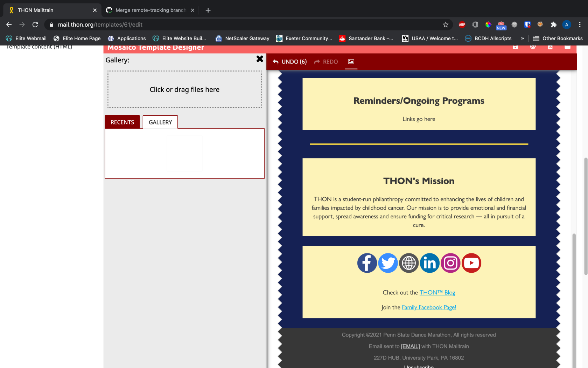Viewport: 588px width, 368px height.
Task: Open the Chrome three-dot menu
Action: 580,25
